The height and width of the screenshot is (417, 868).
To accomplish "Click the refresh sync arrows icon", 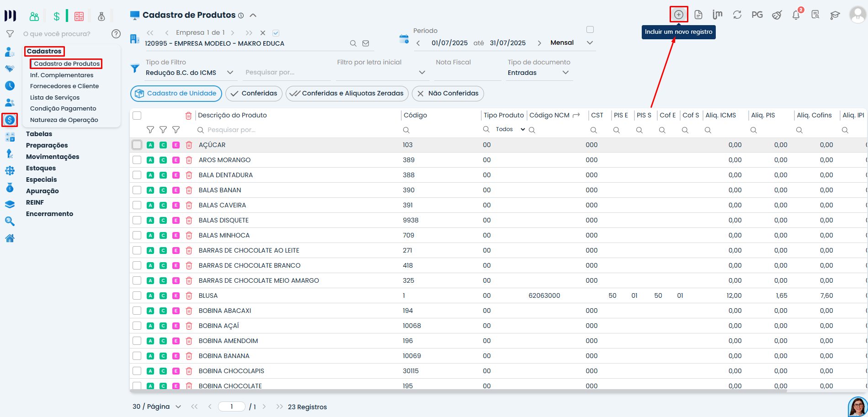I will click(x=737, y=15).
